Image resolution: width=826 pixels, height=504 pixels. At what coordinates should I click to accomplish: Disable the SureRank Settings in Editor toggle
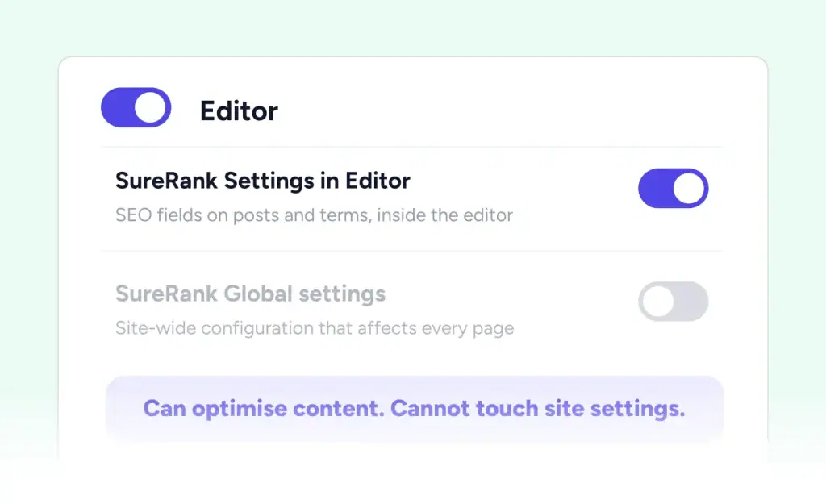click(x=673, y=188)
